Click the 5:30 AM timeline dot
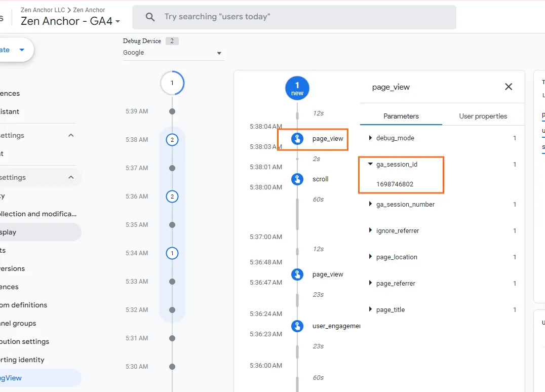Image resolution: width=545 pixels, height=392 pixels. click(172, 367)
